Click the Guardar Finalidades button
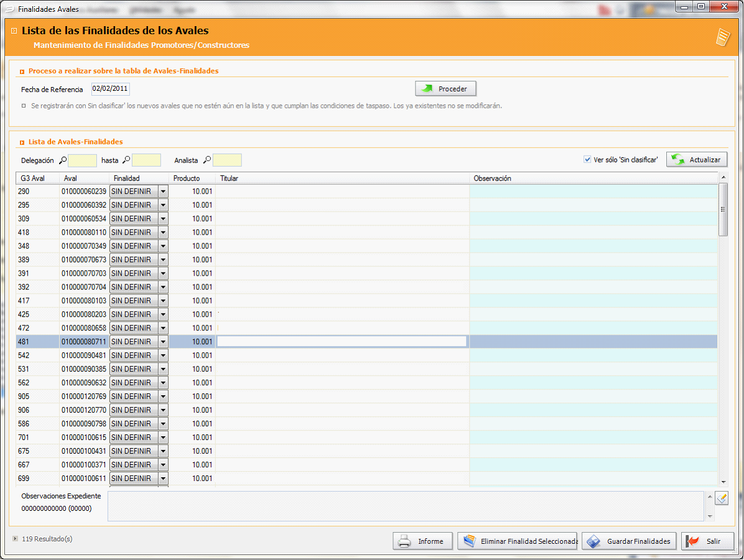This screenshot has height=560, width=744. pos(630,541)
